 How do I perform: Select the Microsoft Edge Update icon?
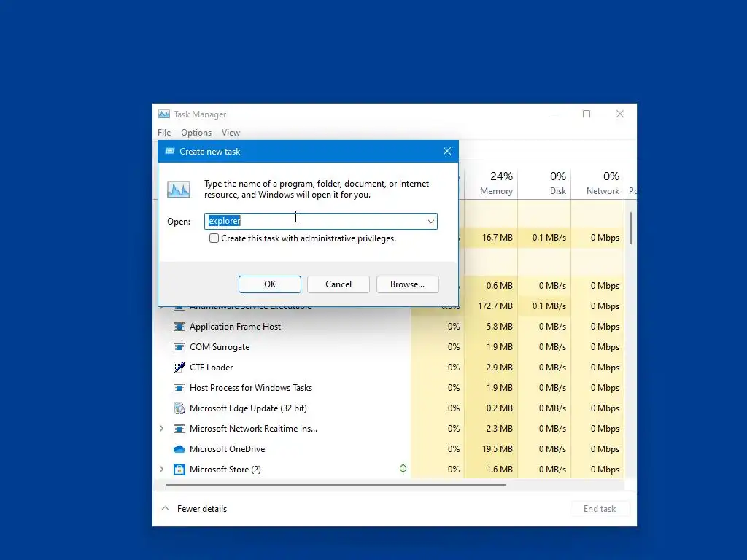[x=179, y=408]
